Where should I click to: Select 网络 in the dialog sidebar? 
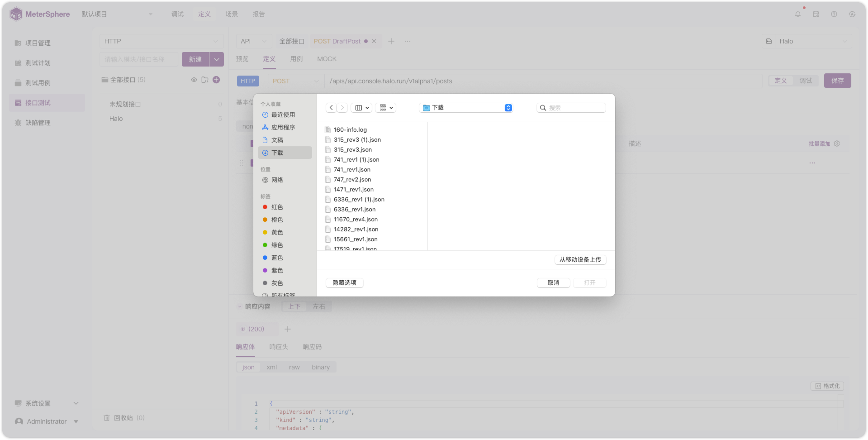tap(285, 180)
